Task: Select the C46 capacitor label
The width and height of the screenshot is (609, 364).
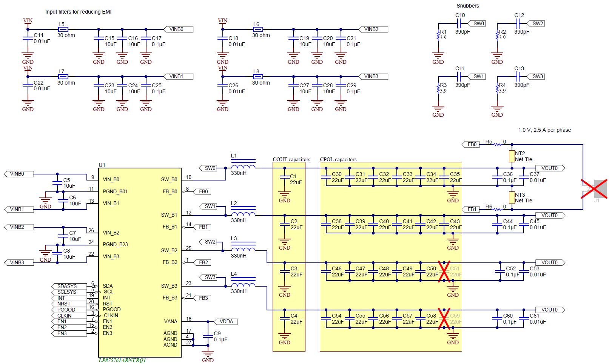Action: [337, 268]
